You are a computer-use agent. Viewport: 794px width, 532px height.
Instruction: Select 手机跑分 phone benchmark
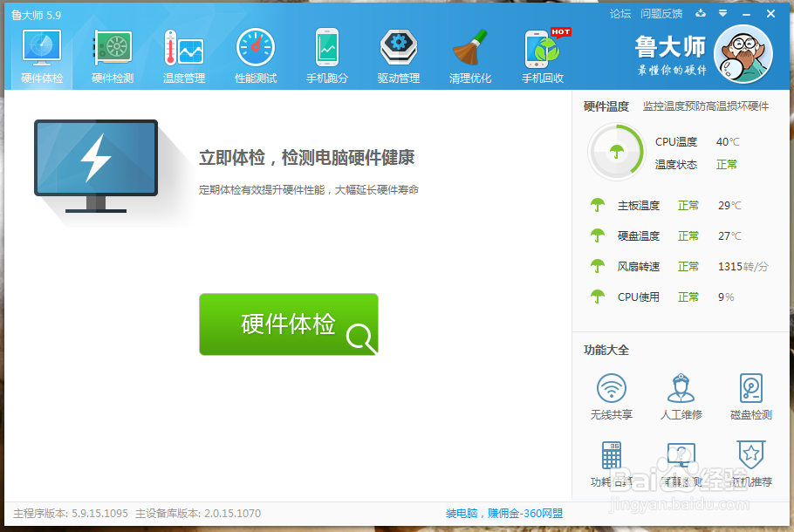pyautogui.click(x=327, y=56)
